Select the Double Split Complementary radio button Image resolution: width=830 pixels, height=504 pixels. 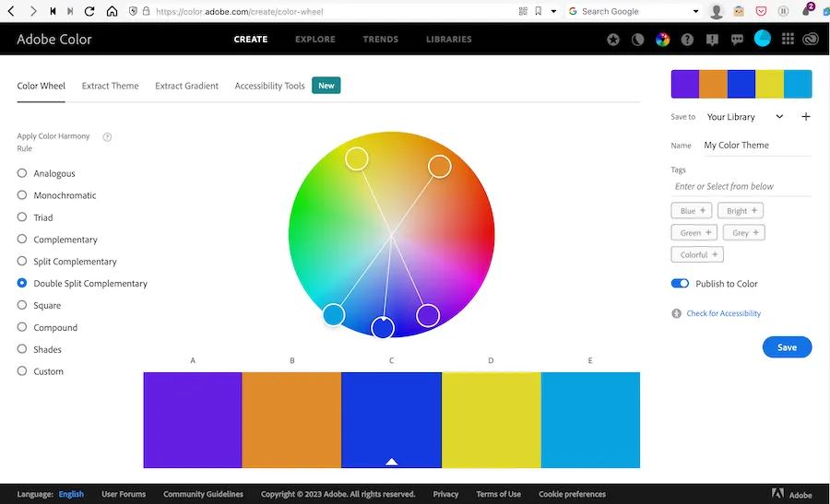point(22,283)
